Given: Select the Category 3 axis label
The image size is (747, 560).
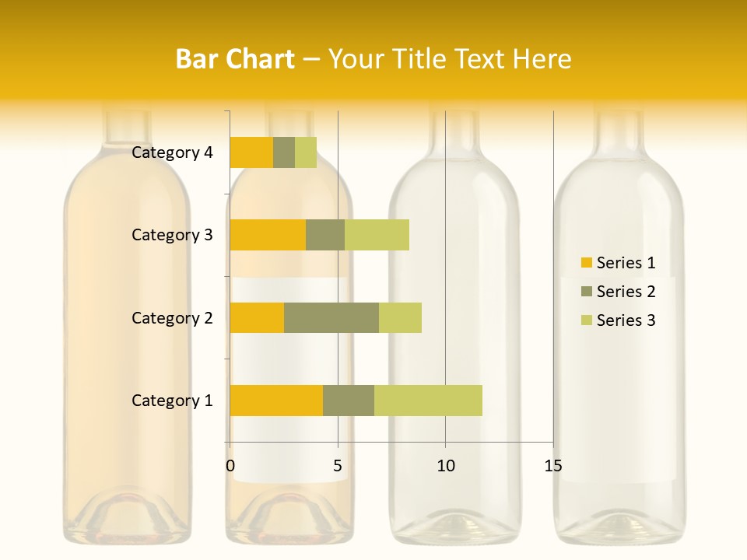Looking at the screenshot, I should point(172,235).
